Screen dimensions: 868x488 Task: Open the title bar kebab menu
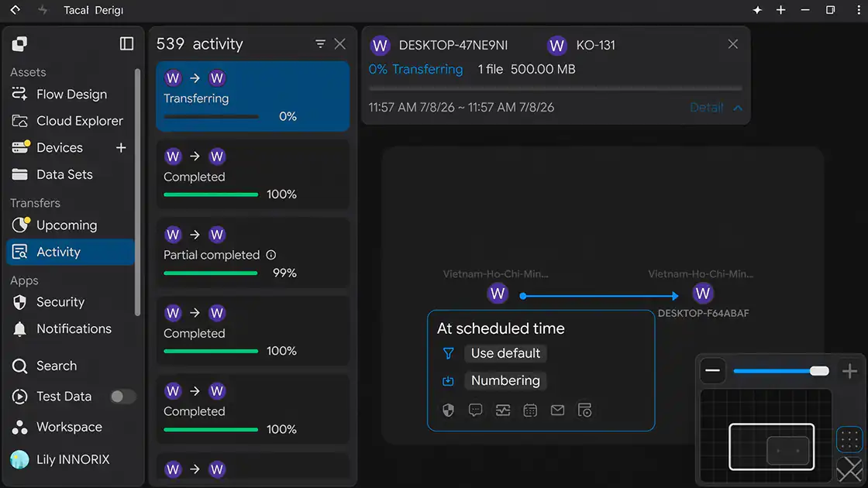(x=859, y=10)
